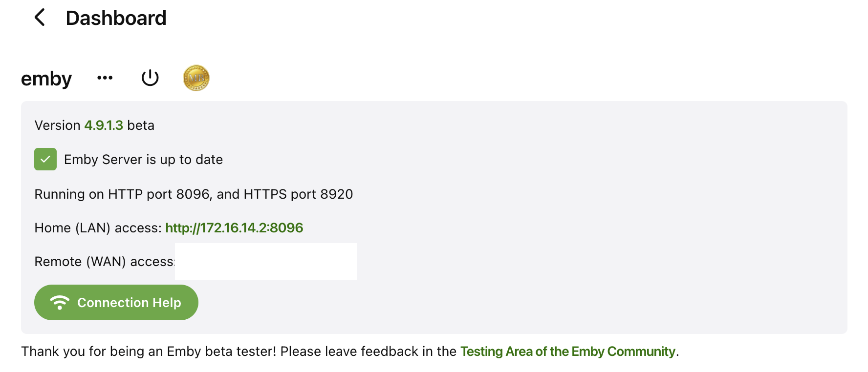Screen dimensions: 868x372
Task: Open version 4.9.1.3 link
Action: coord(104,125)
